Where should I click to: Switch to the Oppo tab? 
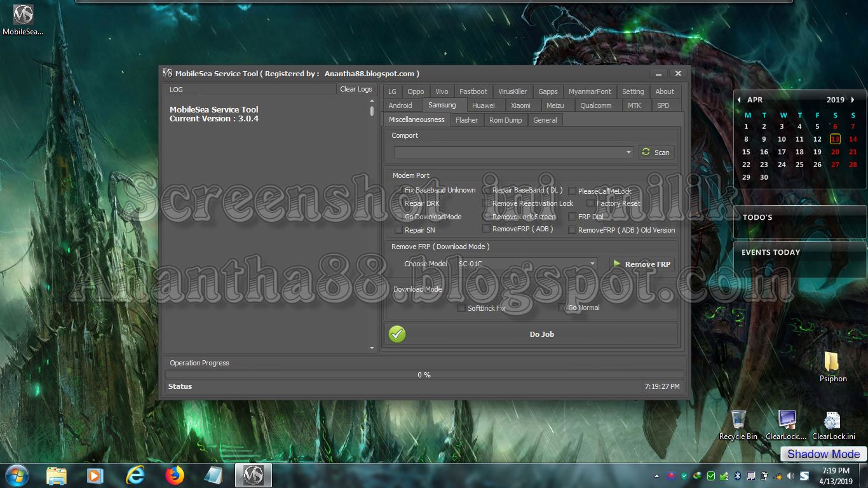pos(416,91)
